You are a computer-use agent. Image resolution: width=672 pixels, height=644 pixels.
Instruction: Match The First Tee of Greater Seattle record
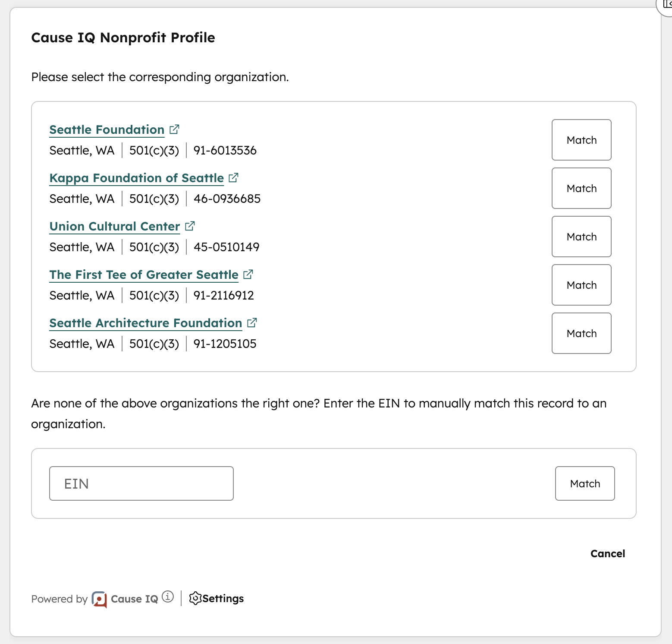point(581,285)
